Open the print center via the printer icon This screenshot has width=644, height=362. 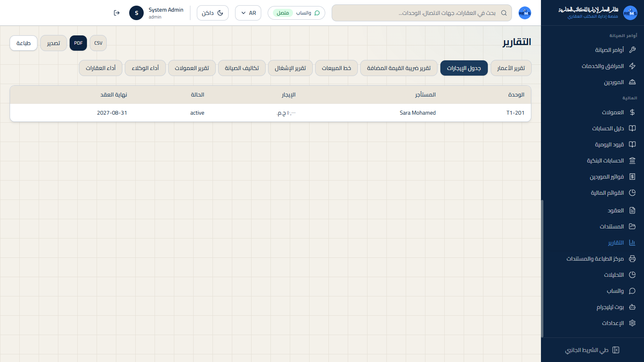point(632,259)
